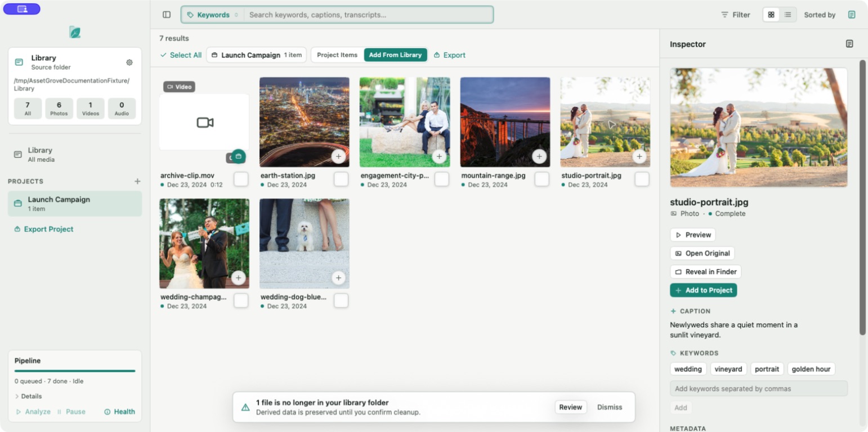Dismiss the missing file notification
The width and height of the screenshot is (868, 432).
[610, 407]
